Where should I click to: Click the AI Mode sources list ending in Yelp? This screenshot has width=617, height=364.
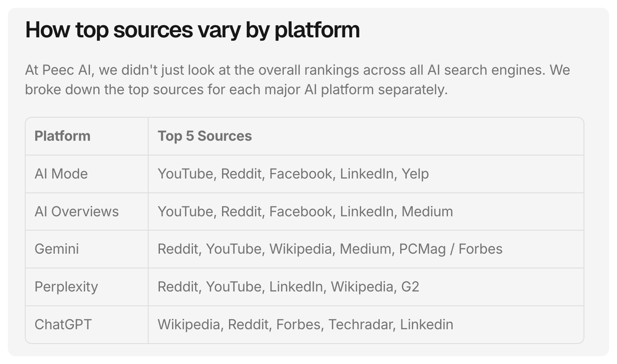(x=293, y=174)
